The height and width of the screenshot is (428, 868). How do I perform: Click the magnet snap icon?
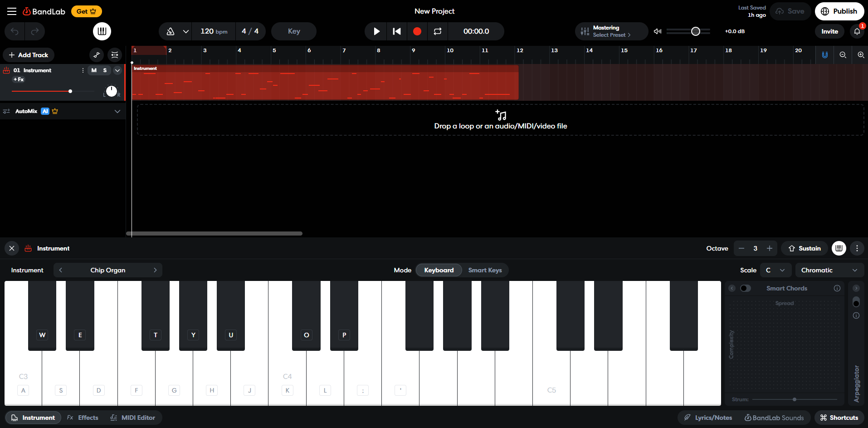tap(825, 55)
